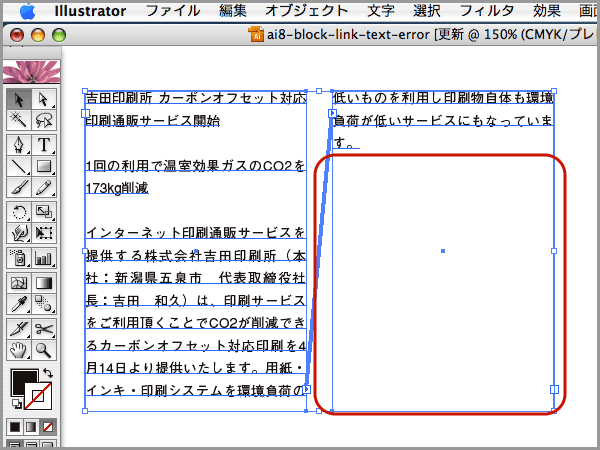Open the 選択 menu
Viewport: 600px width, 450px height.
click(x=427, y=11)
